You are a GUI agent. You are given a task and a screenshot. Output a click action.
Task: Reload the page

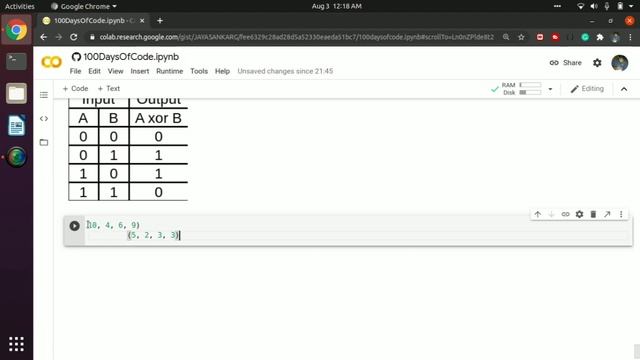point(73,37)
